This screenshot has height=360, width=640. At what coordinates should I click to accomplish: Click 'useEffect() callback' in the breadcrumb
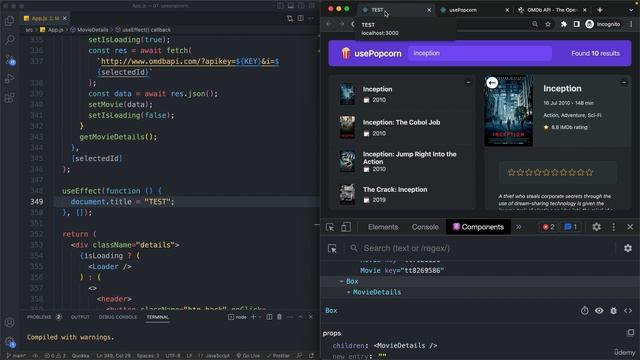pyautogui.click(x=147, y=30)
